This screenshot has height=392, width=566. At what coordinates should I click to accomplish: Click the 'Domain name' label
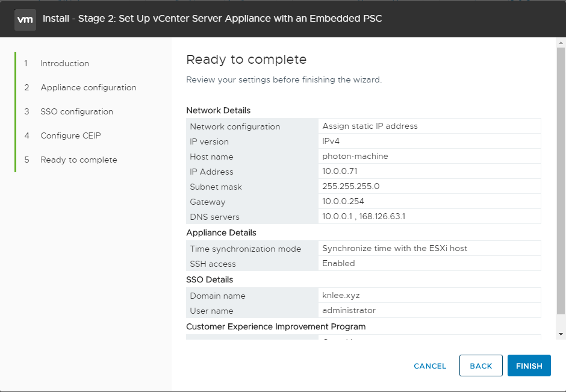click(x=217, y=296)
